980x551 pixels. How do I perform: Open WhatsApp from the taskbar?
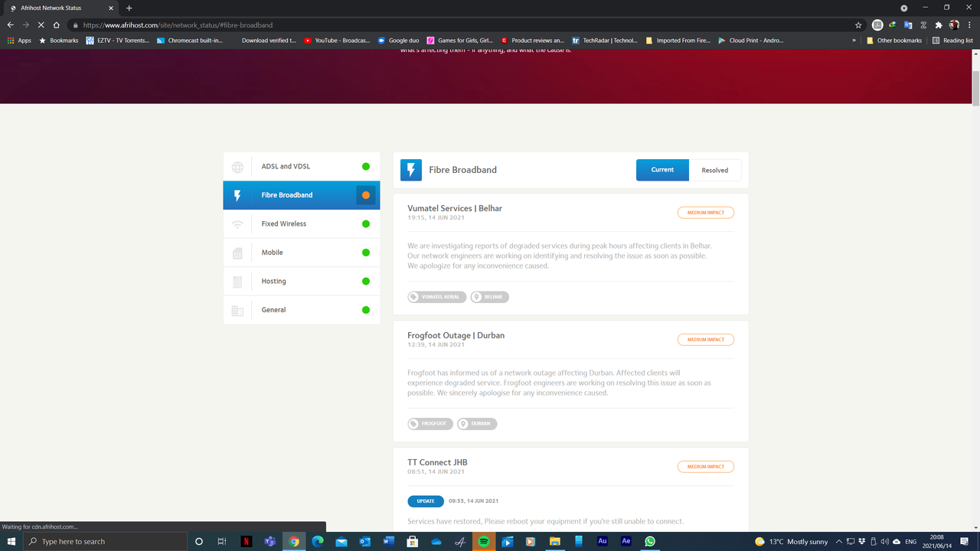[x=650, y=541]
